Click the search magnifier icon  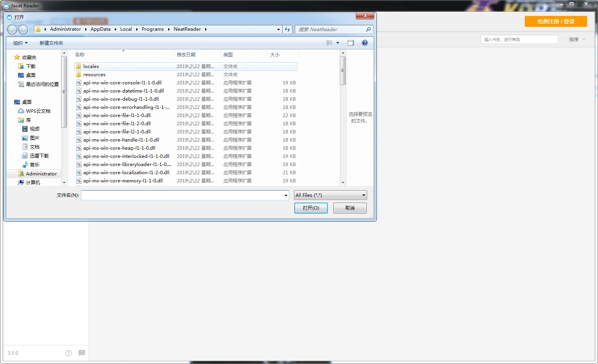point(368,30)
